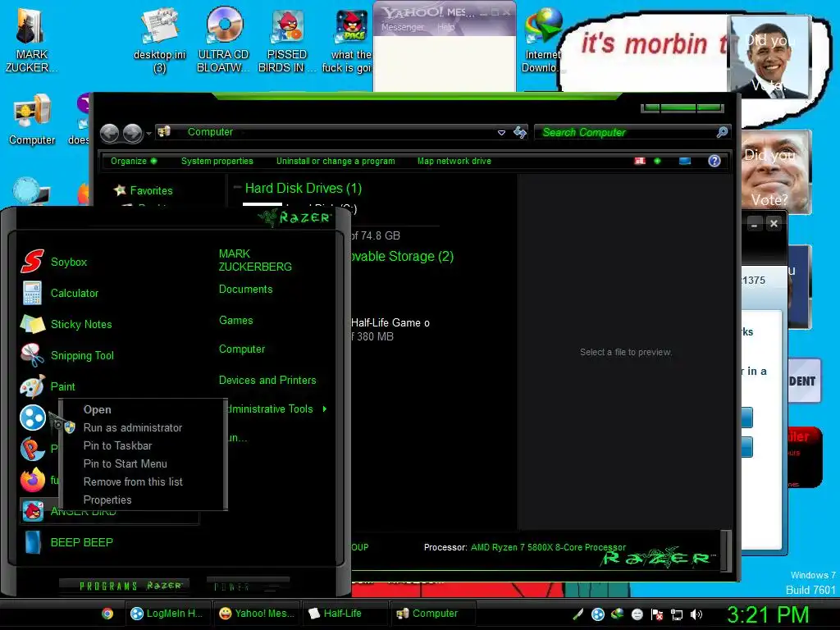
Task: Expand the Administrative Tools submenu arrow
Action: tap(325, 409)
